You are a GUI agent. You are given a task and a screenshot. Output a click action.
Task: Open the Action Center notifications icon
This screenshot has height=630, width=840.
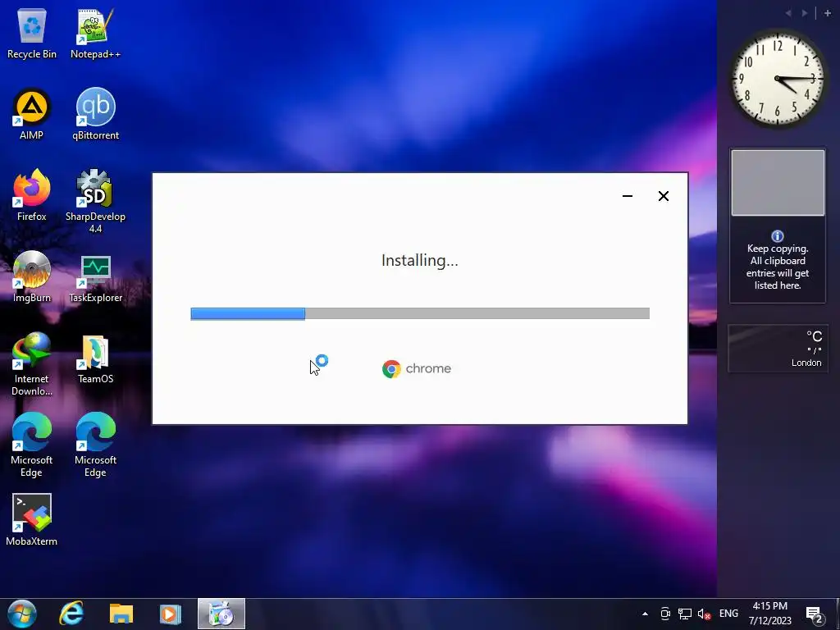815,615
